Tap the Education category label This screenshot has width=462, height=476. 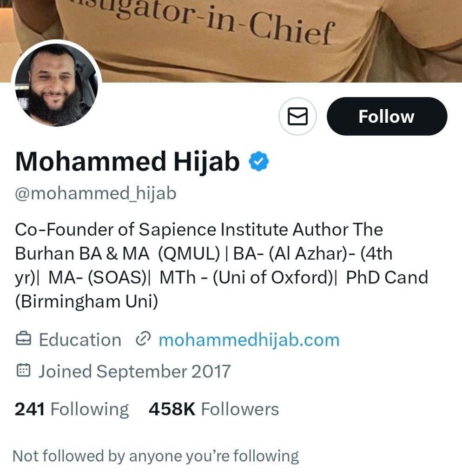click(80, 340)
